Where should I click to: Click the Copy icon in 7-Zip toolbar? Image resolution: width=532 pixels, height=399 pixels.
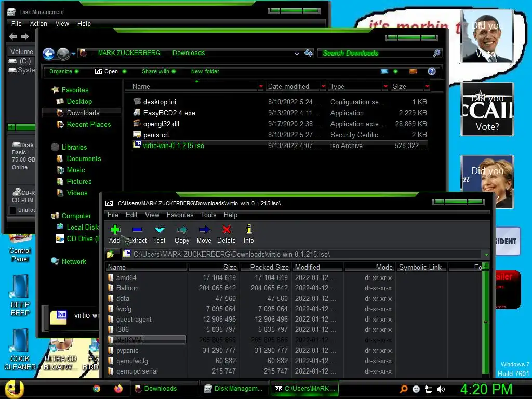pyautogui.click(x=182, y=230)
